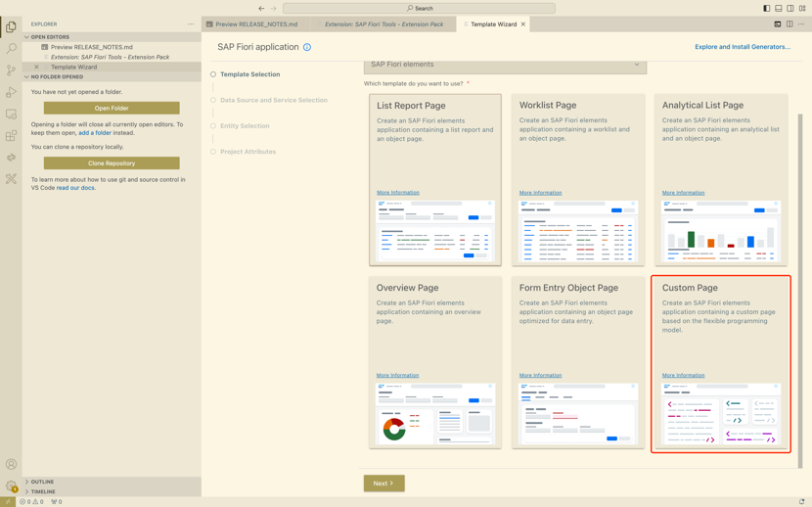The image size is (812, 507).
Task: Open More Information link on Custom Page
Action: (683, 376)
